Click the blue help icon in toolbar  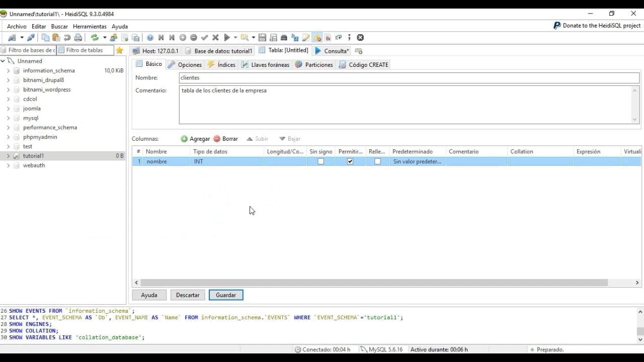click(150, 38)
